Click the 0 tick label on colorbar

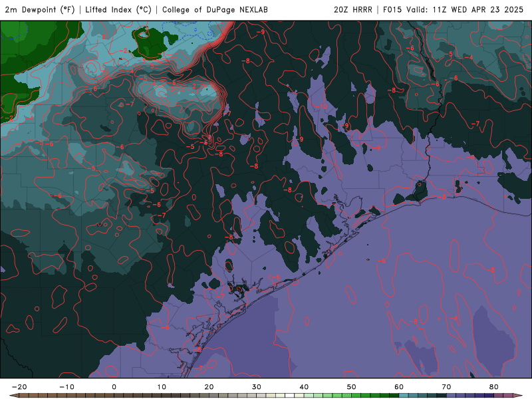[x=114, y=387]
